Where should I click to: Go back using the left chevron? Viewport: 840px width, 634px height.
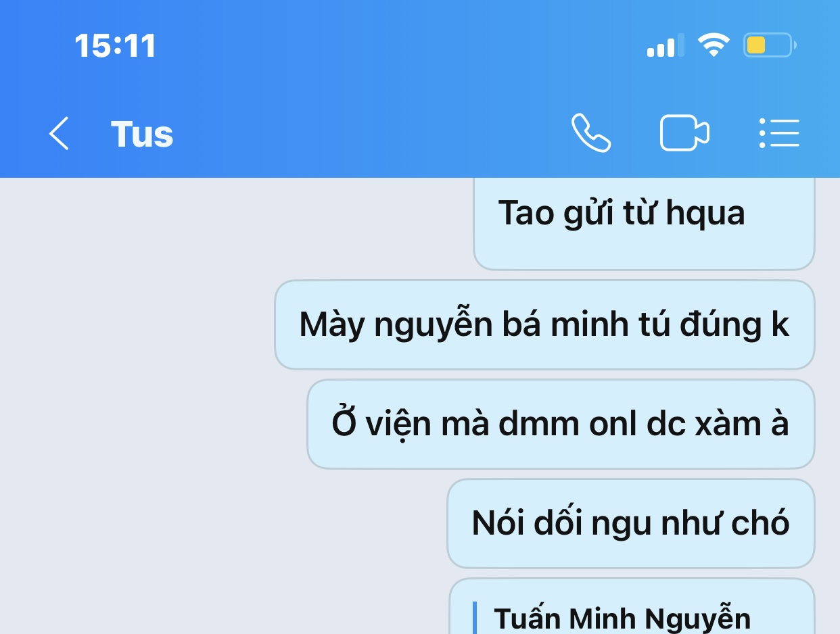click(x=59, y=133)
